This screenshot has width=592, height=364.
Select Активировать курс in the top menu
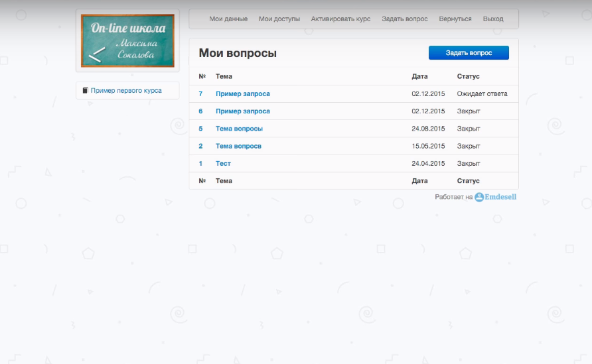340,19
